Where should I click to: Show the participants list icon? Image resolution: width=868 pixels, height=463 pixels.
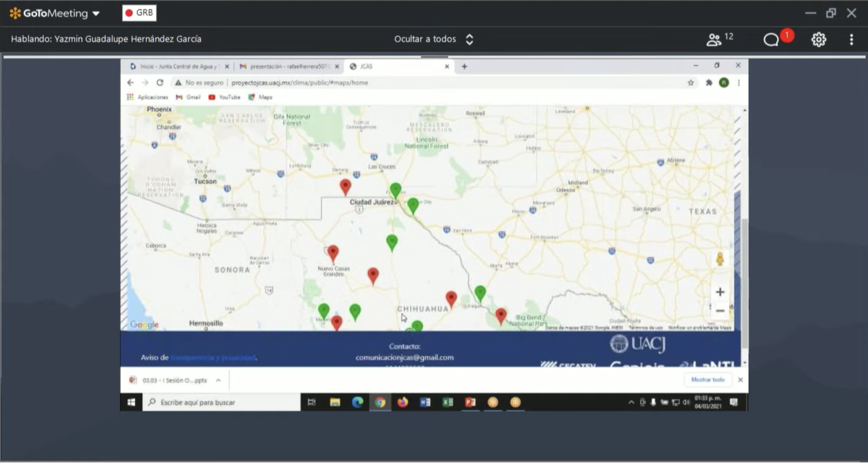[714, 40]
